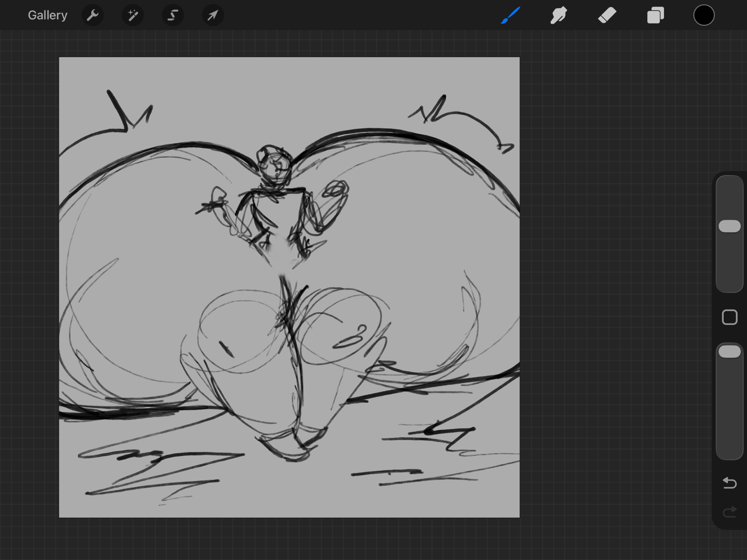Image resolution: width=747 pixels, height=560 pixels.
Task: Click the brush opacity slider handle
Action: click(729, 352)
